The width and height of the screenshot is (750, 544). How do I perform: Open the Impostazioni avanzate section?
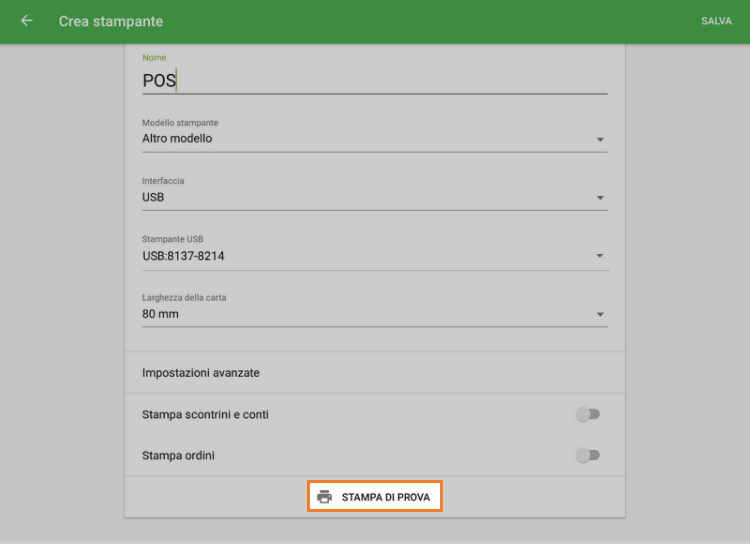tap(201, 373)
